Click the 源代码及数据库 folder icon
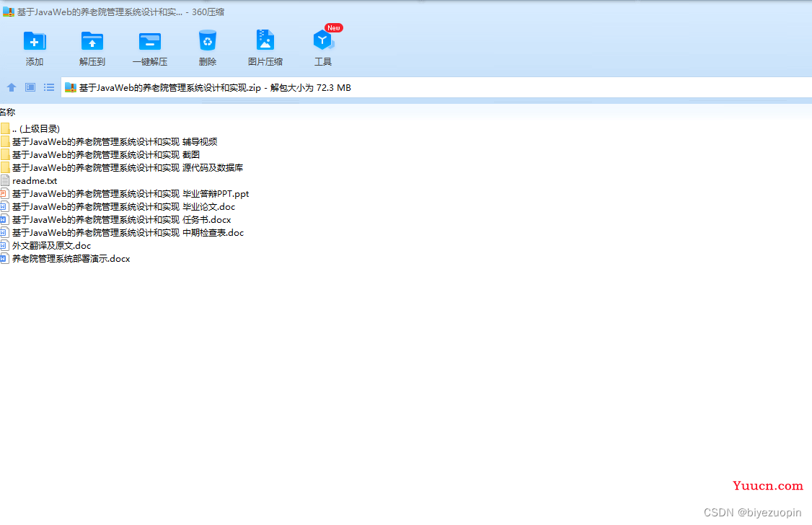The image size is (812, 525). pos(5,167)
